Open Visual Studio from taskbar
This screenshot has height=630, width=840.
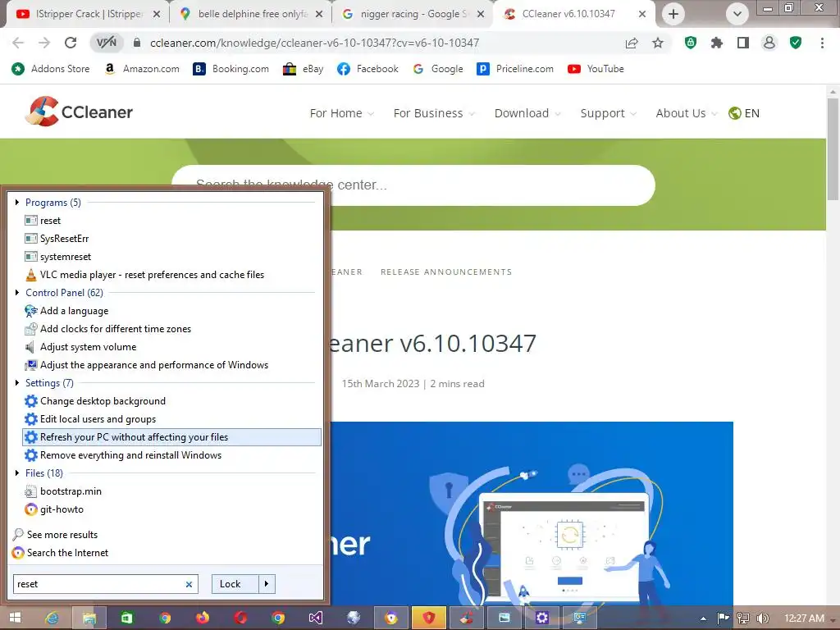pyautogui.click(x=316, y=618)
